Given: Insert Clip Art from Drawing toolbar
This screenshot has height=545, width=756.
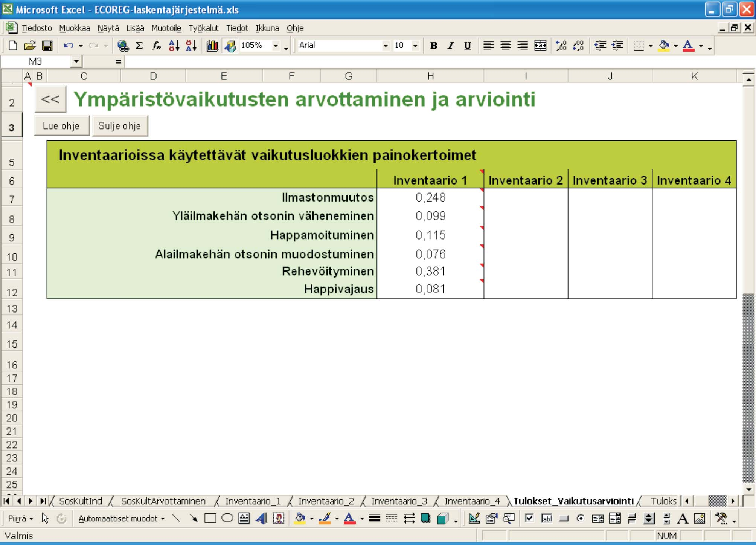Looking at the screenshot, I should pos(279,518).
